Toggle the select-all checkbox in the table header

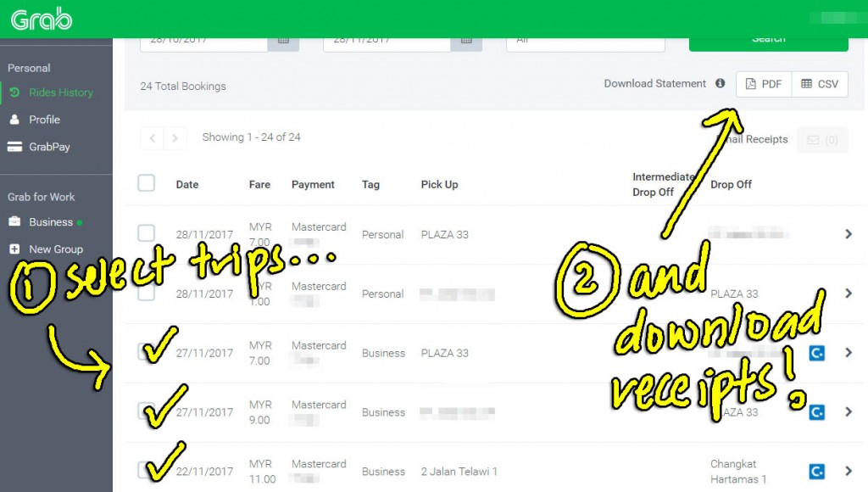146,182
